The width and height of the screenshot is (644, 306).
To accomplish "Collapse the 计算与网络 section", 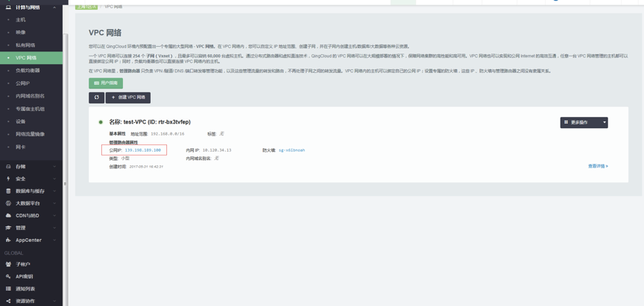I will pos(54,7).
